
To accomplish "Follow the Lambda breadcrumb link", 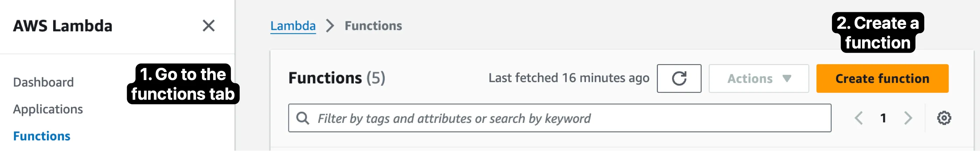I will (293, 26).
